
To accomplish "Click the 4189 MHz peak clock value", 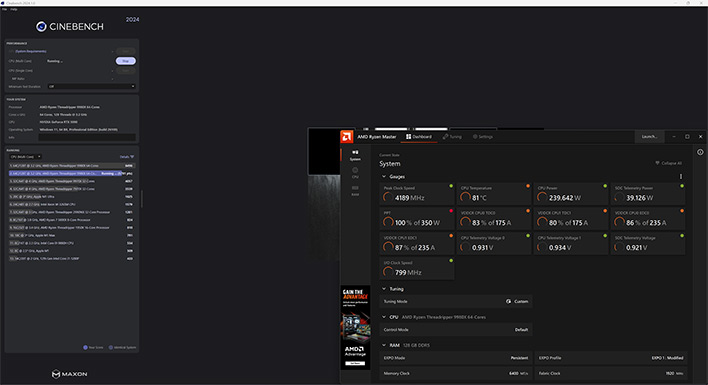I will [x=410, y=198].
